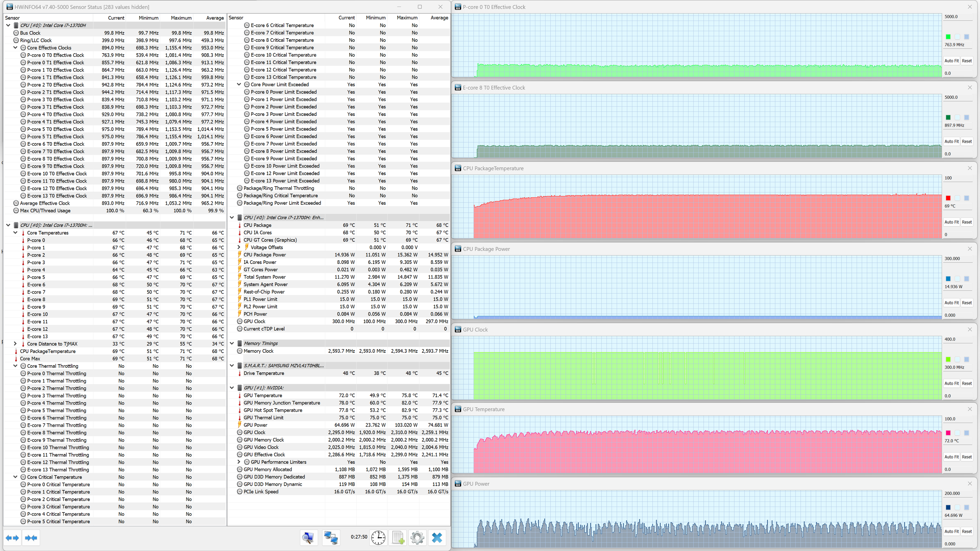Expand the GPU Performance Limiters node

click(x=239, y=462)
